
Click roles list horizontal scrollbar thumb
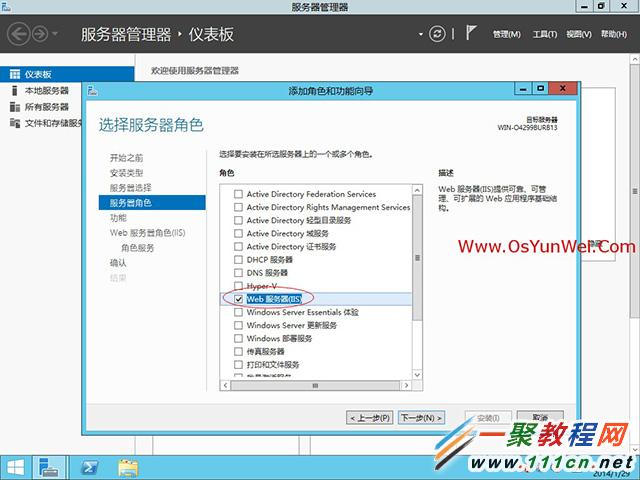pyautogui.click(x=315, y=385)
